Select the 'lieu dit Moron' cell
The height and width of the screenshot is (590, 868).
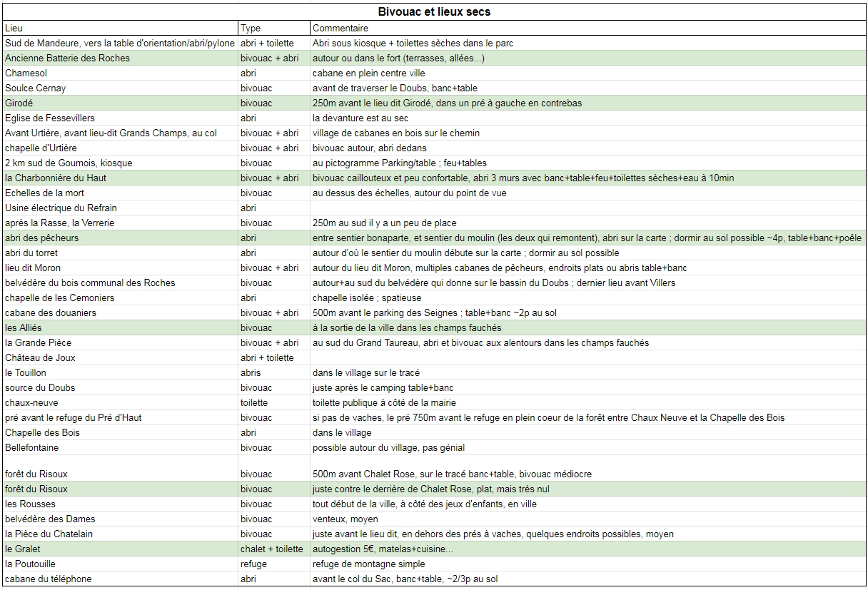[121, 268]
